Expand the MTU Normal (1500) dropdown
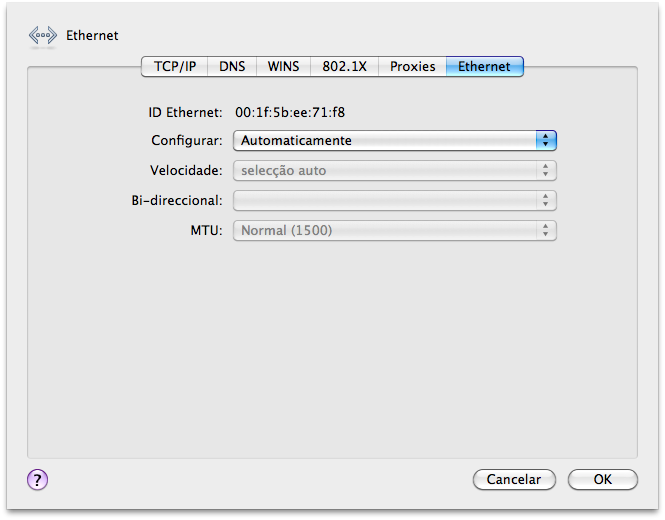 (x=394, y=231)
